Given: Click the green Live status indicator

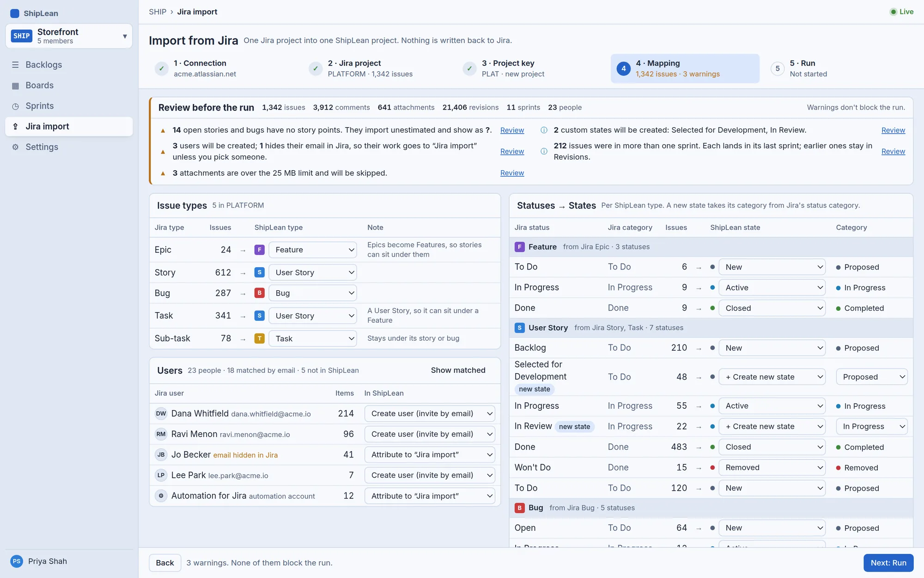Looking at the screenshot, I should 901,12.
